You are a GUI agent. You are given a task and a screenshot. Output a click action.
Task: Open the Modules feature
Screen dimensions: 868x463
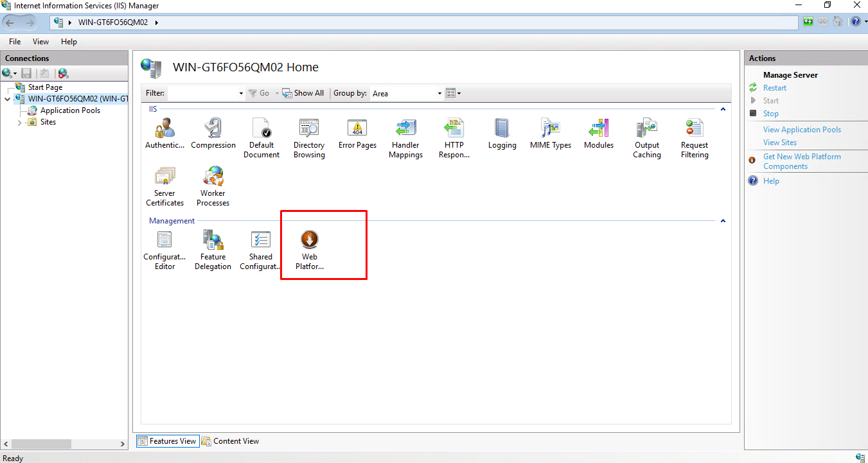coord(599,133)
